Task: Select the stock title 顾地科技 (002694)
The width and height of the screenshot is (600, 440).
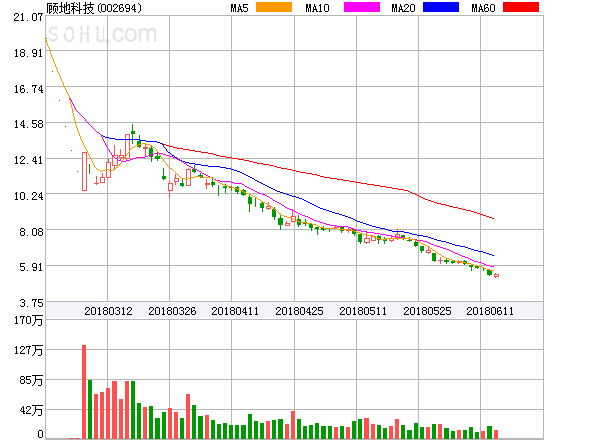Action: point(94,8)
